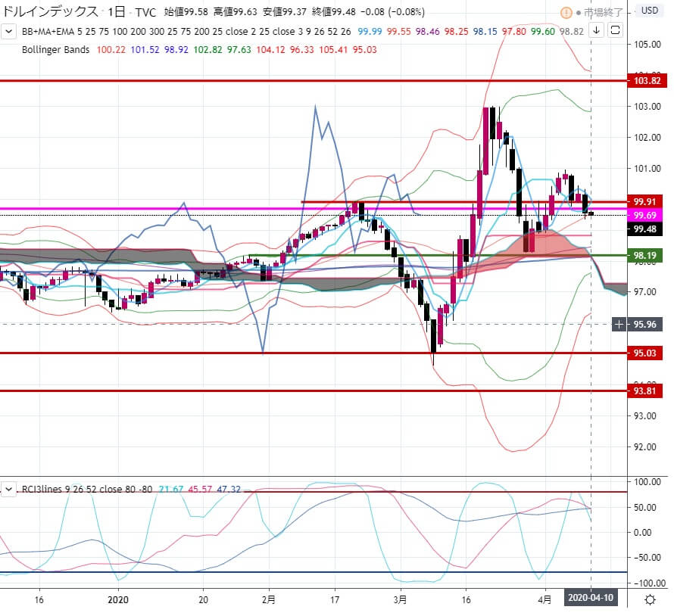Click the plus icon at 95.96
674x616 pixels.
[619, 325]
